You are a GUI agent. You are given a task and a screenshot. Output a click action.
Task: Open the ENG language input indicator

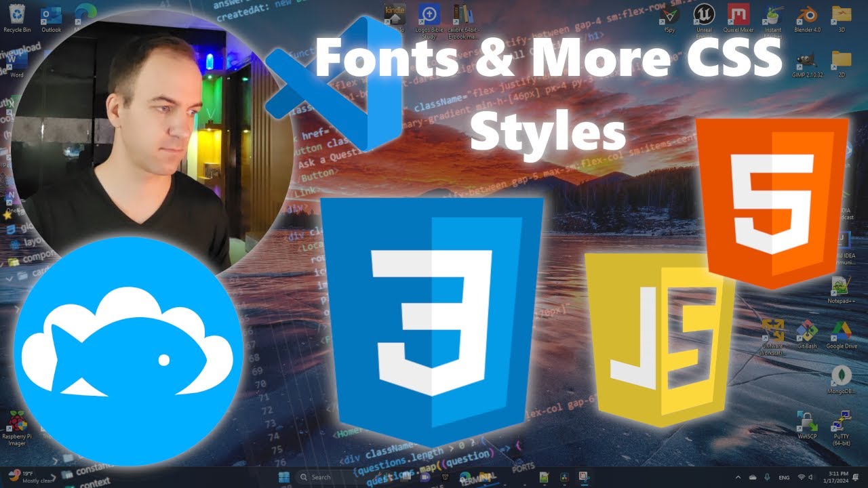pyautogui.click(x=785, y=476)
